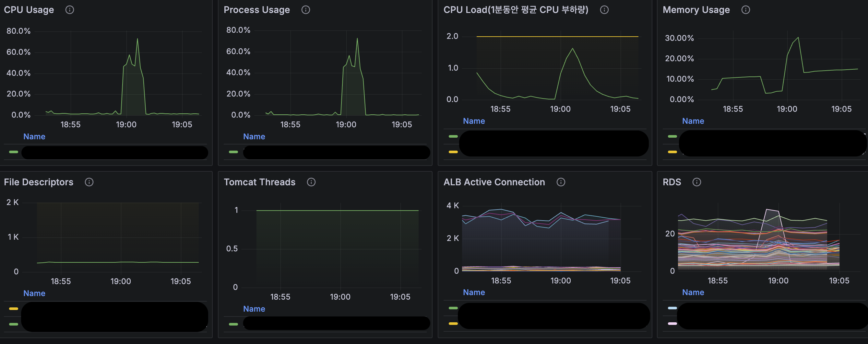
Task: Click the info icon beside CPU Load title
Action: (604, 10)
